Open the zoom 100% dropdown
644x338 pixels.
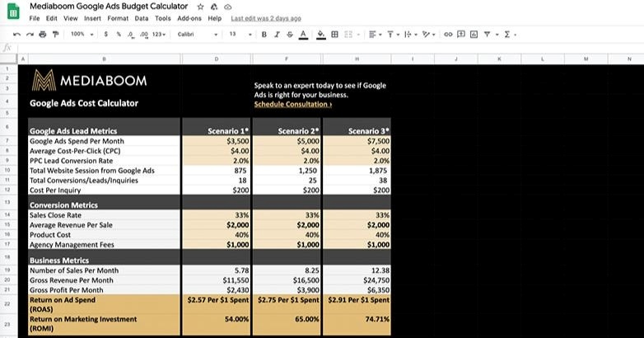[82, 35]
